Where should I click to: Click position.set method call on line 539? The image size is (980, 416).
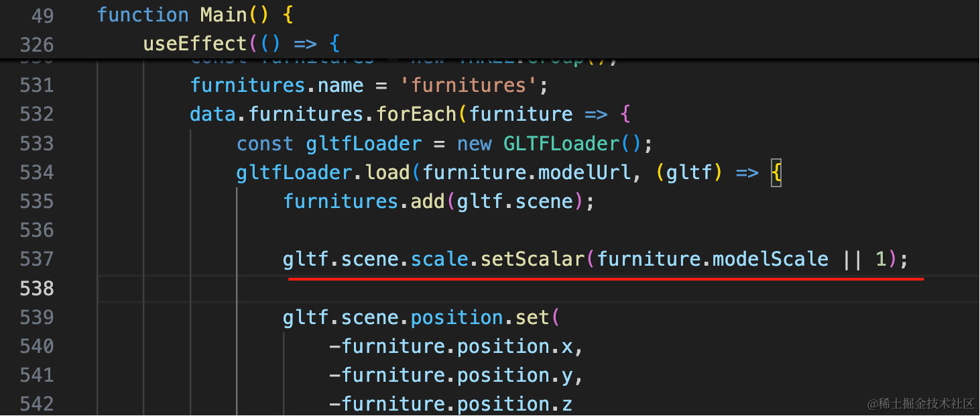[480, 317]
